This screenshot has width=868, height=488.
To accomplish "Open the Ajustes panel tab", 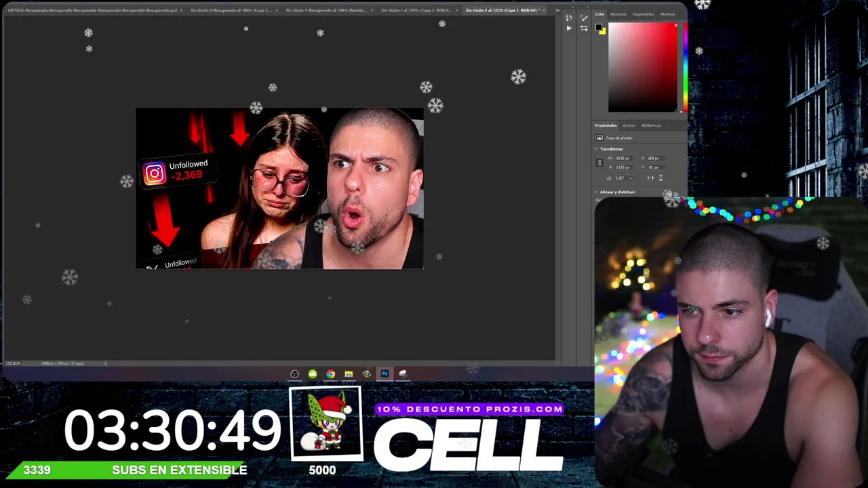I will [x=629, y=125].
